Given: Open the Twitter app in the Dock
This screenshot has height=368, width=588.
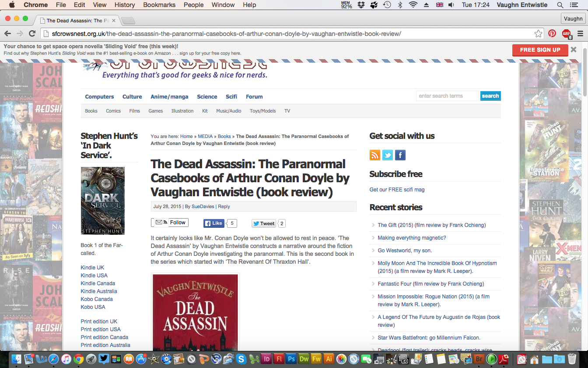Looking at the screenshot, I should coord(104,359).
